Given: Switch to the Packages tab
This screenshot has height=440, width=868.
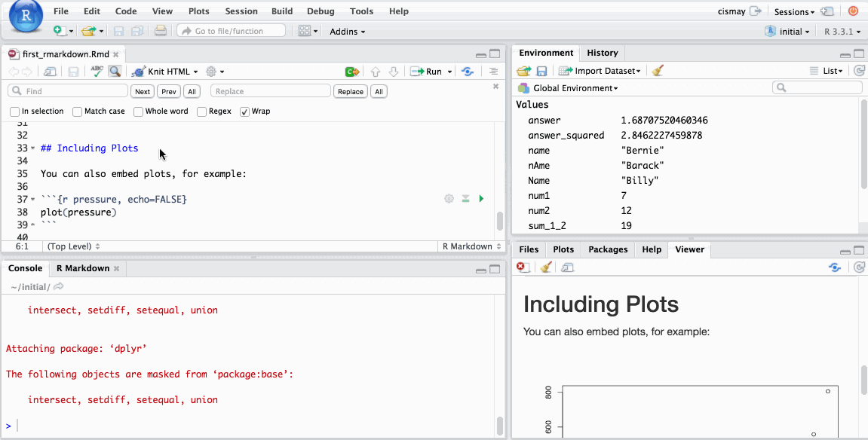Looking at the screenshot, I should click(607, 249).
